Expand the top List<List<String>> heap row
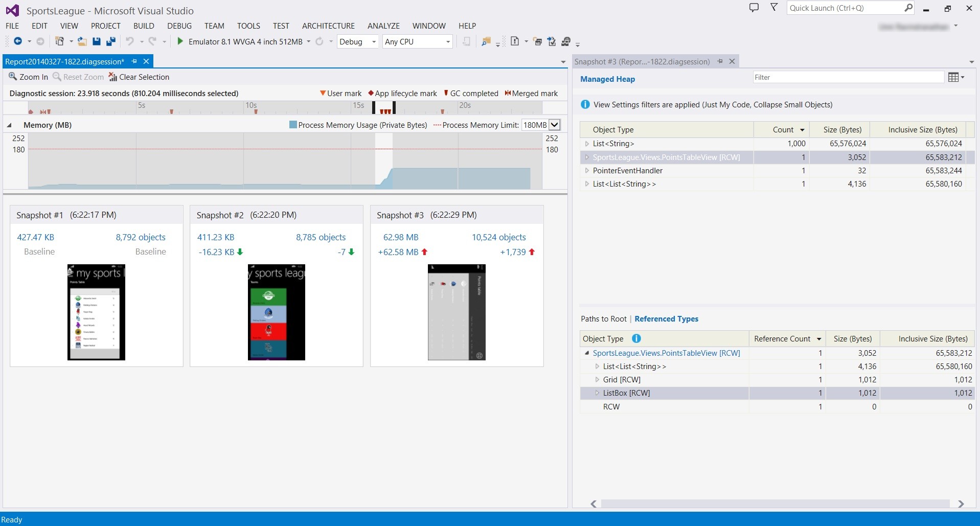The height and width of the screenshot is (526, 980). [587, 184]
